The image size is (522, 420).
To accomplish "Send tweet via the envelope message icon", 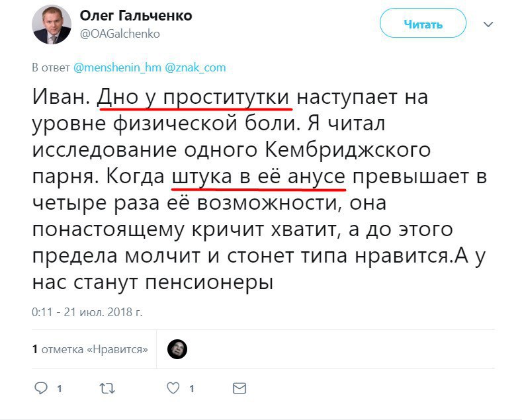I will point(239,388).
